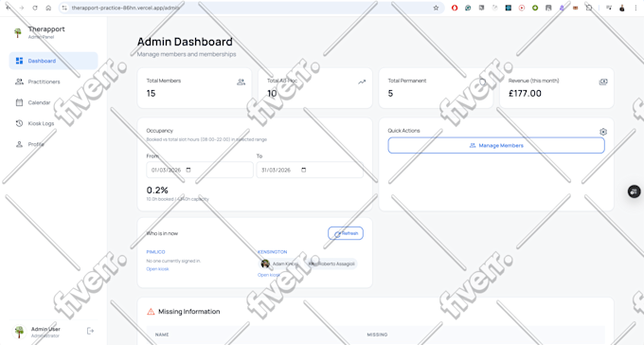Click the Total Permanent card
Screen dimensions: 644x345
coord(436,88)
